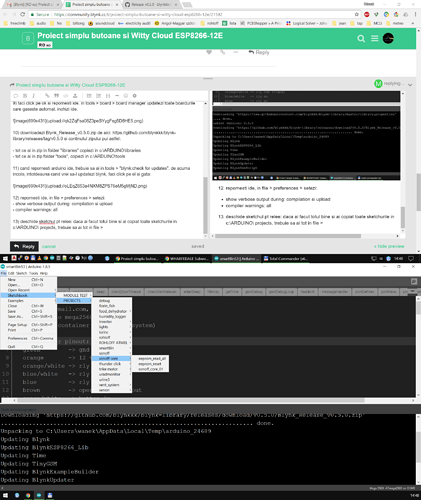Expand the composer options chevron near replying

(x=410, y=85)
